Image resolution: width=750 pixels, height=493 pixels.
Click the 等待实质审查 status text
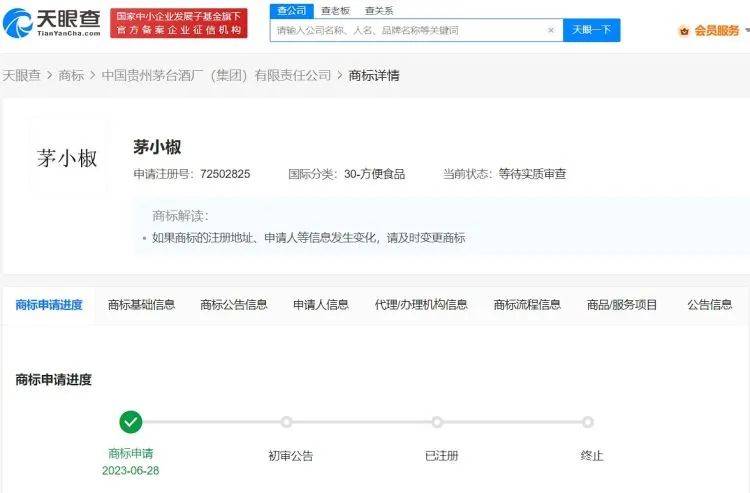tap(532, 174)
